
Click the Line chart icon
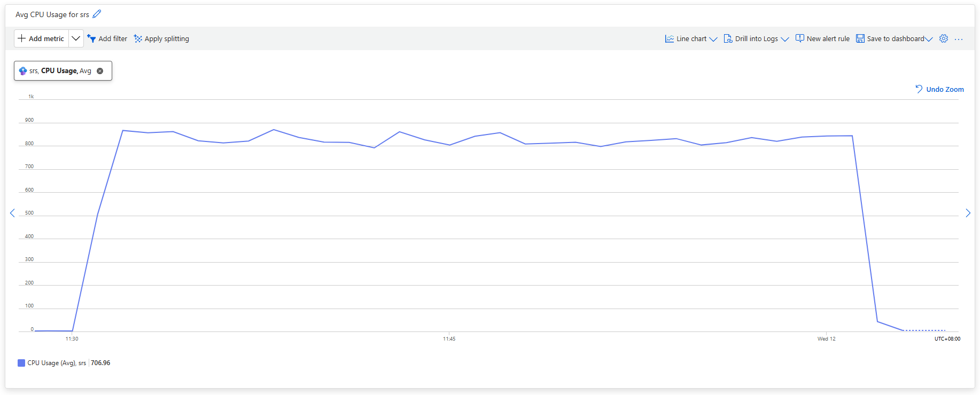click(669, 38)
